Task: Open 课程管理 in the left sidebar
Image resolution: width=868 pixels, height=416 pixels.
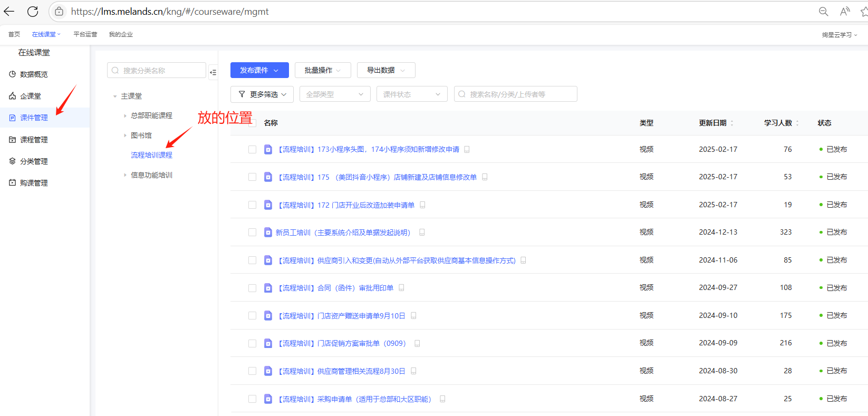Action: (x=34, y=140)
